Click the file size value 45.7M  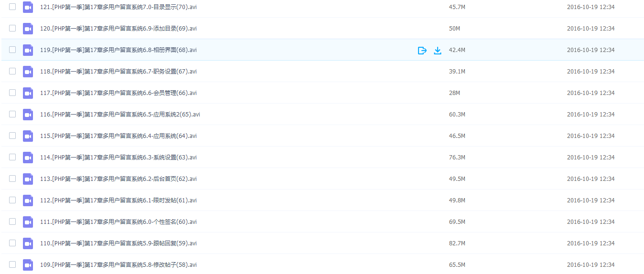tap(457, 7)
